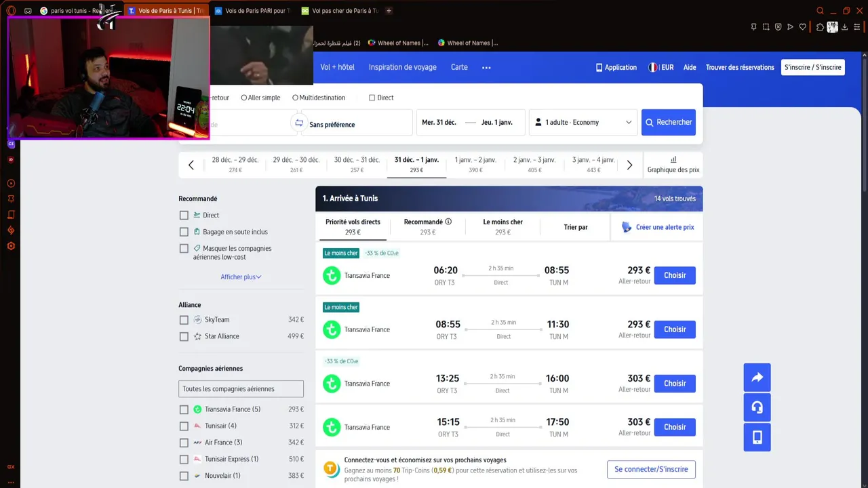This screenshot has width=868, height=488.
Task: Enable the Bagage en soute inclus filter
Action: (x=184, y=232)
